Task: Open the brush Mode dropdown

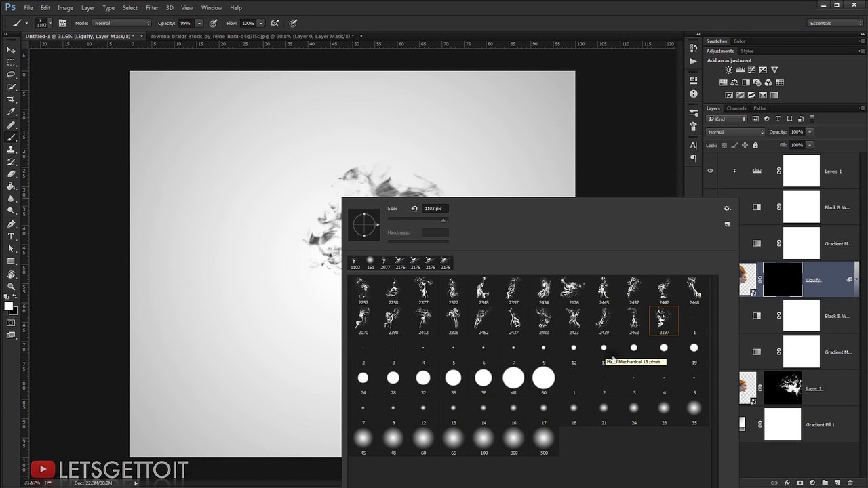Action: click(x=122, y=23)
